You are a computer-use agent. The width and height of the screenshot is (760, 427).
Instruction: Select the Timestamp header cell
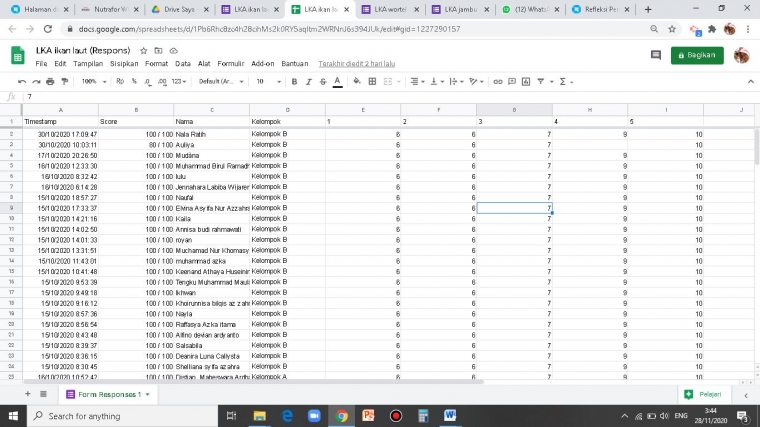pyautogui.click(x=61, y=122)
